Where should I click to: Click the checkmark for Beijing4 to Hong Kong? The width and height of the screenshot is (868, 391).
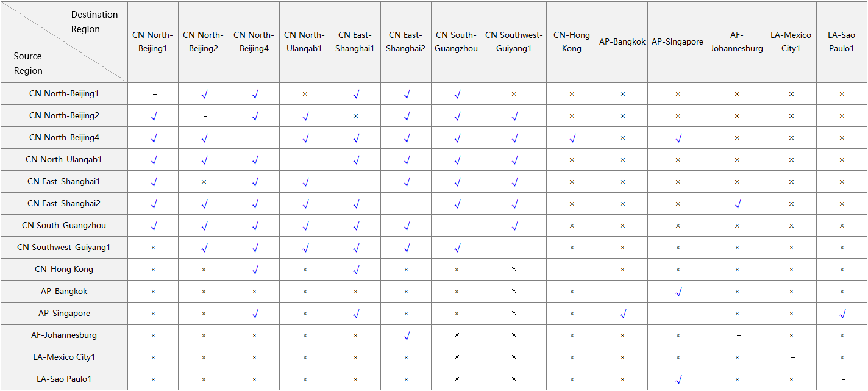[572, 138]
